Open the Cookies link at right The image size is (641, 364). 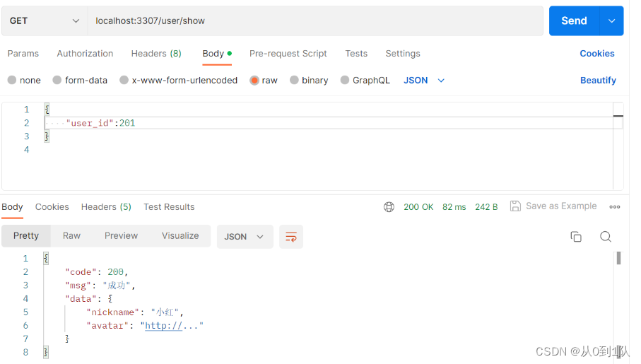(597, 54)
